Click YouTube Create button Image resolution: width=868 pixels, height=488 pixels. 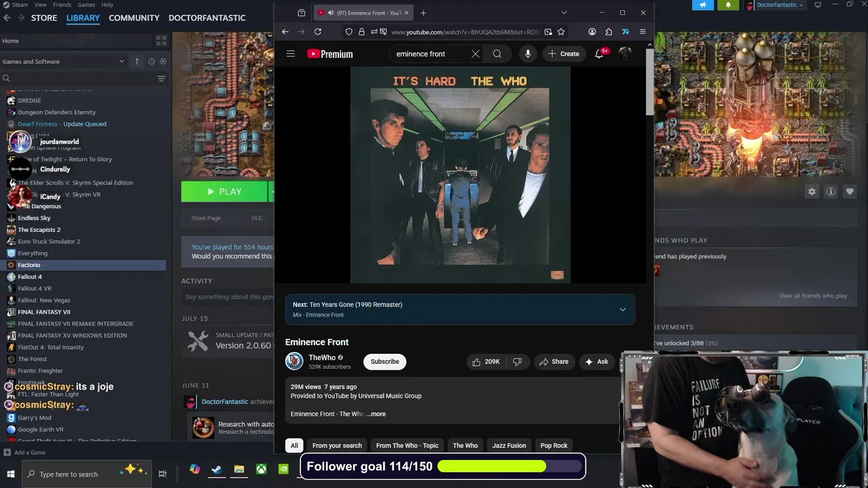[564, 54]
